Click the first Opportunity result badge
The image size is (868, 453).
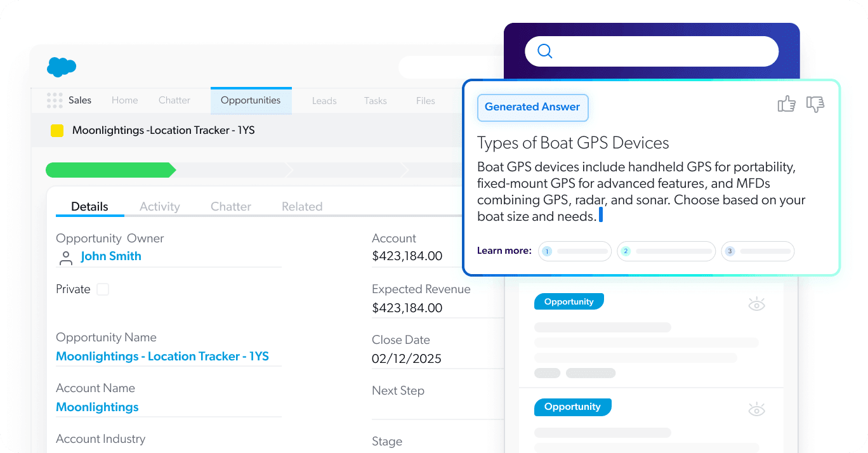[x=569, y=301]
